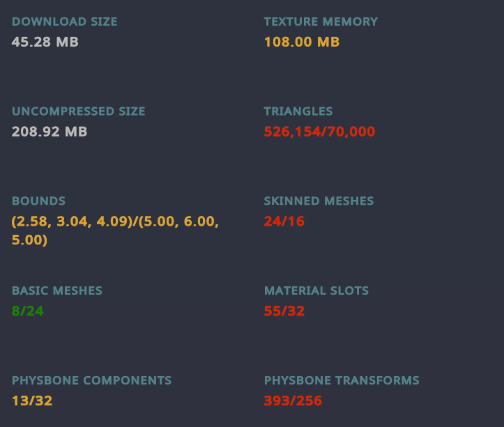Select the 526,154/70,000 triangles count

click(x=319, y=132)
